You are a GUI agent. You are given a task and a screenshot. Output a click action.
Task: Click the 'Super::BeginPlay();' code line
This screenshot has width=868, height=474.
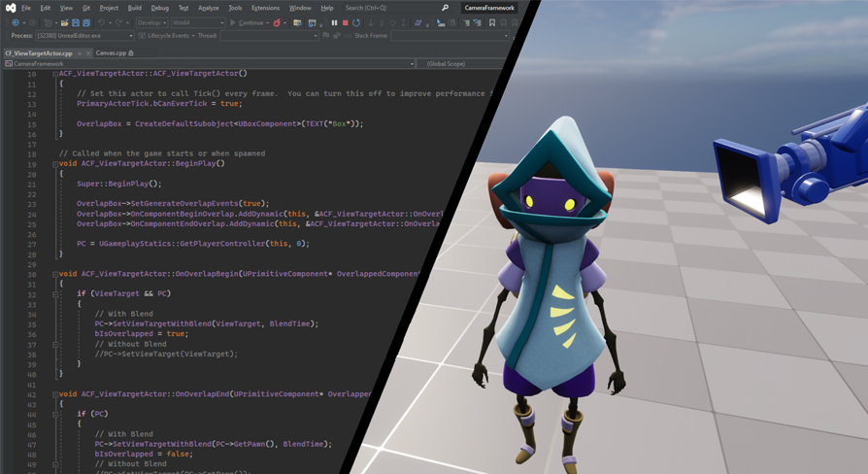tap(119, 184)
